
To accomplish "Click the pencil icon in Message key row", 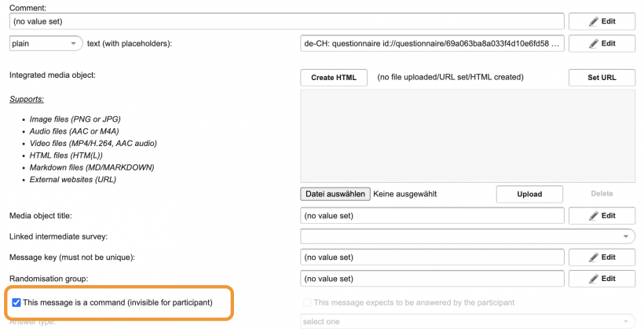I will [594, 258].
